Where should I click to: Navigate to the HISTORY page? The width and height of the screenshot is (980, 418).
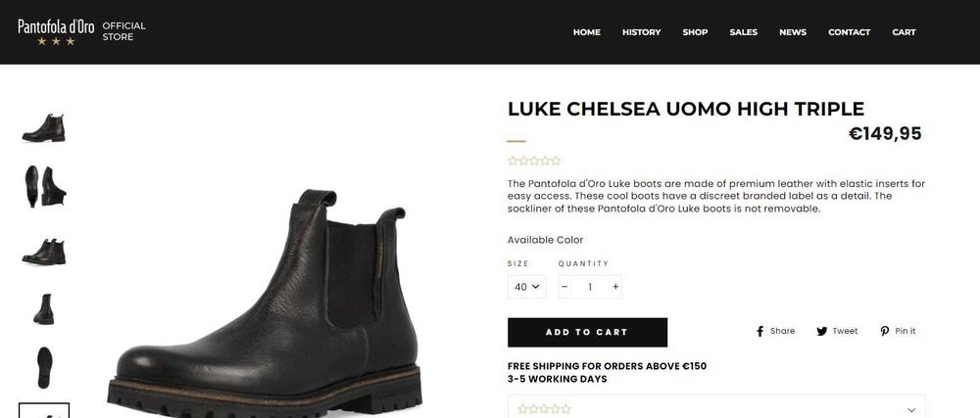tap(641, 32)
